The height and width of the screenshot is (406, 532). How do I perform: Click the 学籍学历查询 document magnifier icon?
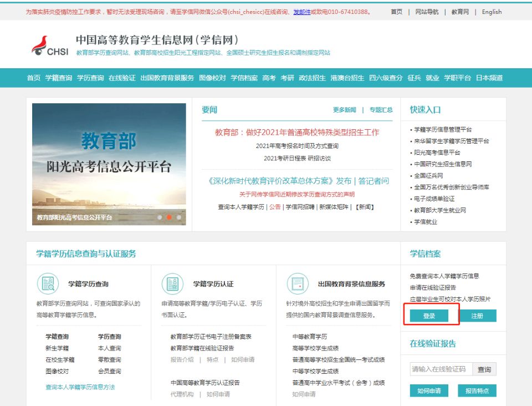pyautogui.click(x=48, y=283)
